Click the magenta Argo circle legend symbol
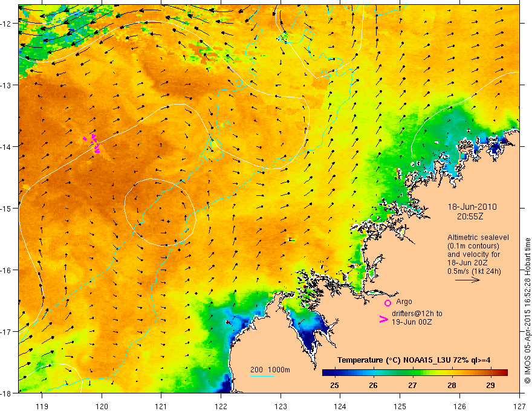This screenshot has height=411, width=532. click(x=388, y=303)
